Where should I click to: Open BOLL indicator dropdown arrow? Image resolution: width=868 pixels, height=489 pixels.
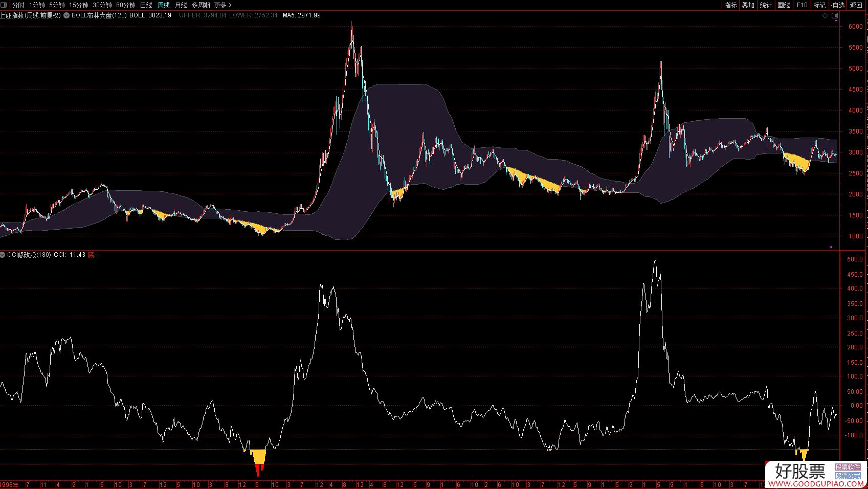tap(66, 15)
